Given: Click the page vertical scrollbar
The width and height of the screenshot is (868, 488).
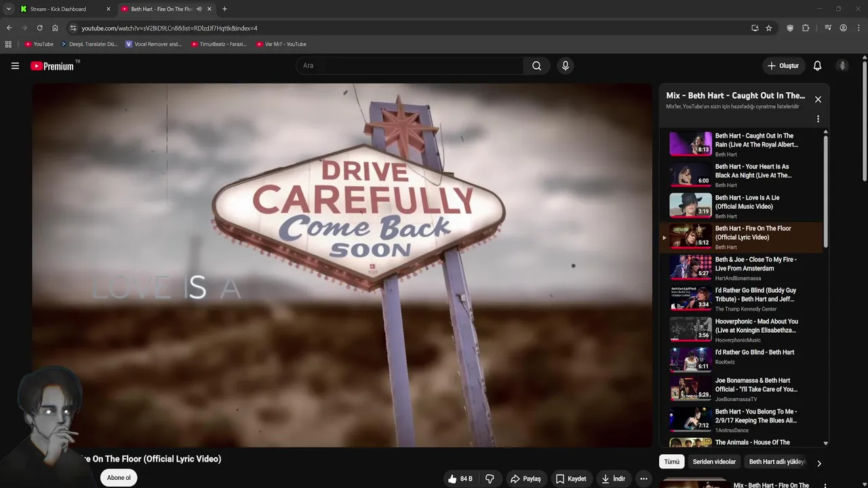Looking at the screenshot, I should (865, 122).
